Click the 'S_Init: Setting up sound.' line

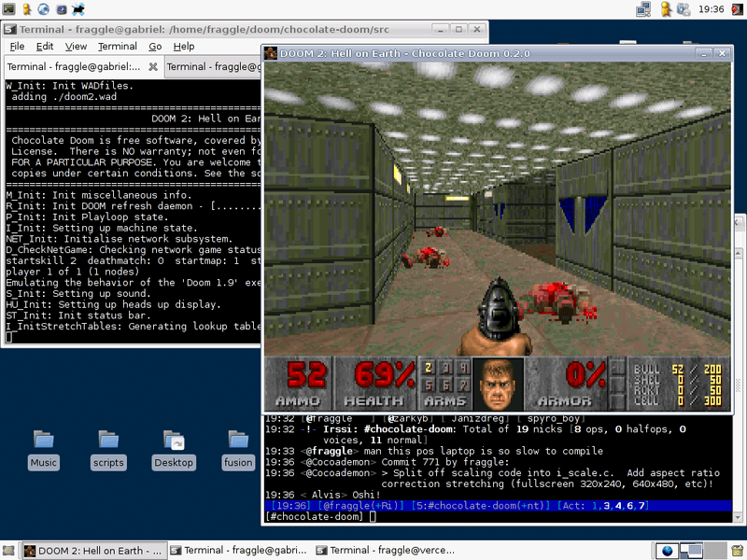pos(78,294)
